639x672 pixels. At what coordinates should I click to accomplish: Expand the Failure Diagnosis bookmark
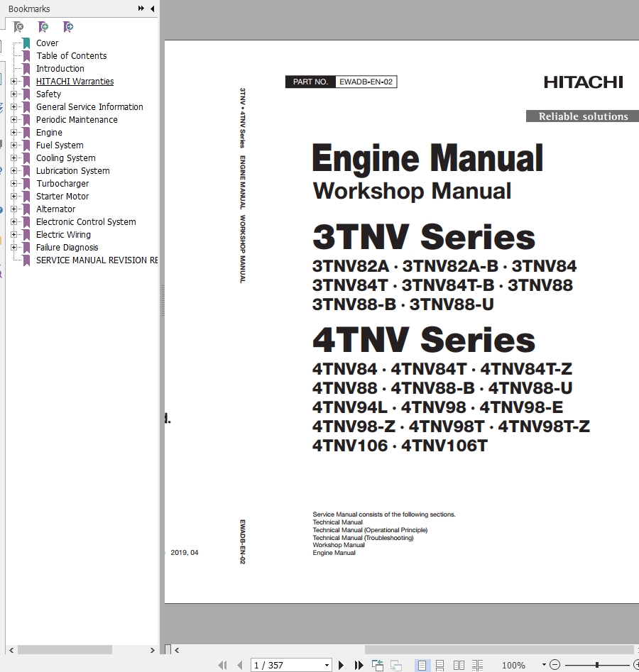[x=13, y=247]
